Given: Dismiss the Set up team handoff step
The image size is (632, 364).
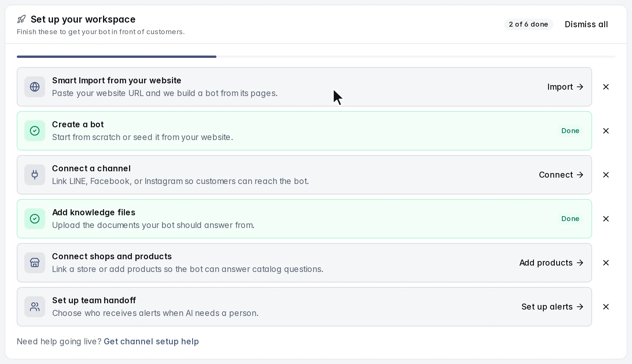Looking at the screenshot, I should tap(606, 307).
